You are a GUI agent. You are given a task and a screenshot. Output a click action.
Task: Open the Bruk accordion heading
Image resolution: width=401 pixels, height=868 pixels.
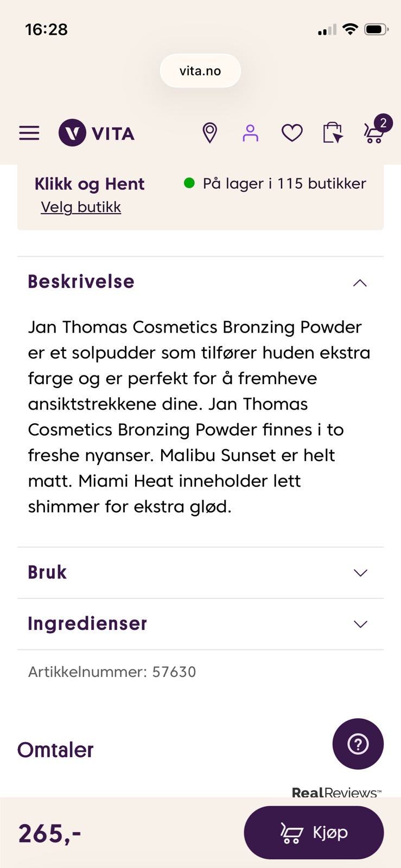pyautogui.click(x=48, y=572)
